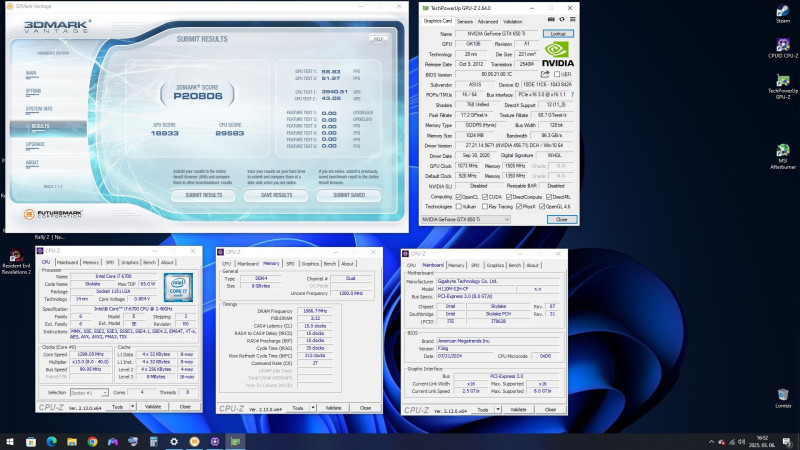Screen dimensions: 800x450
Task: Open game controller app in taskbar
Action: coord(113,441)
